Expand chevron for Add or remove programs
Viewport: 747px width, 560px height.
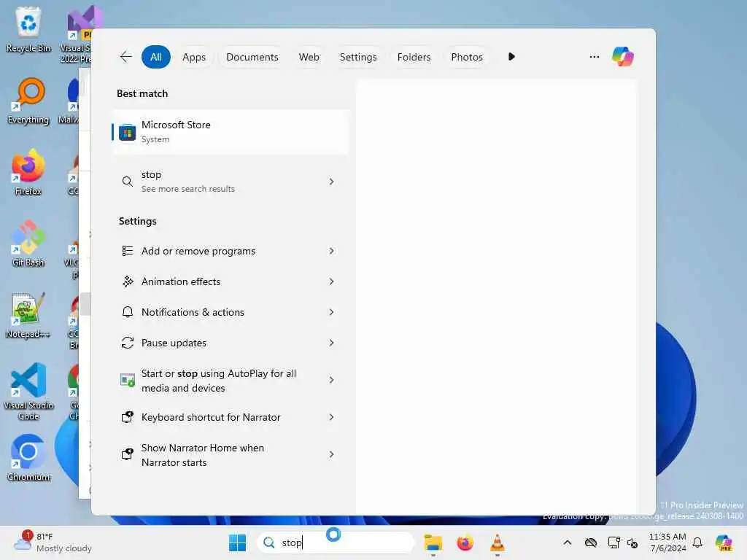pyautogui.click(x=332, y=251)
